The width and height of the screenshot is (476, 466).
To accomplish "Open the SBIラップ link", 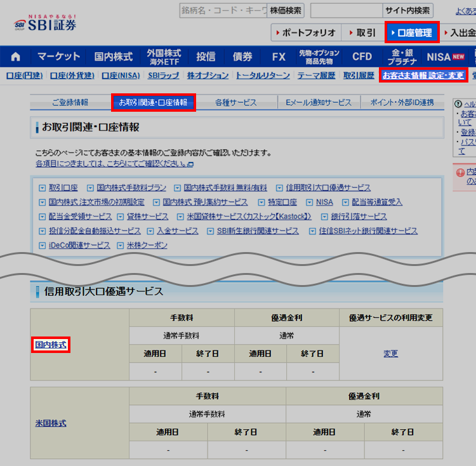I will point(163,76).
